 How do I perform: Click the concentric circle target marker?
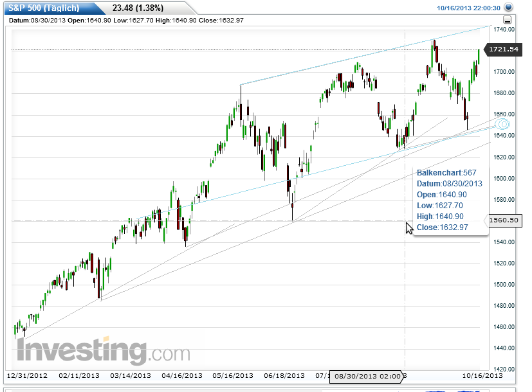point(502,124)
